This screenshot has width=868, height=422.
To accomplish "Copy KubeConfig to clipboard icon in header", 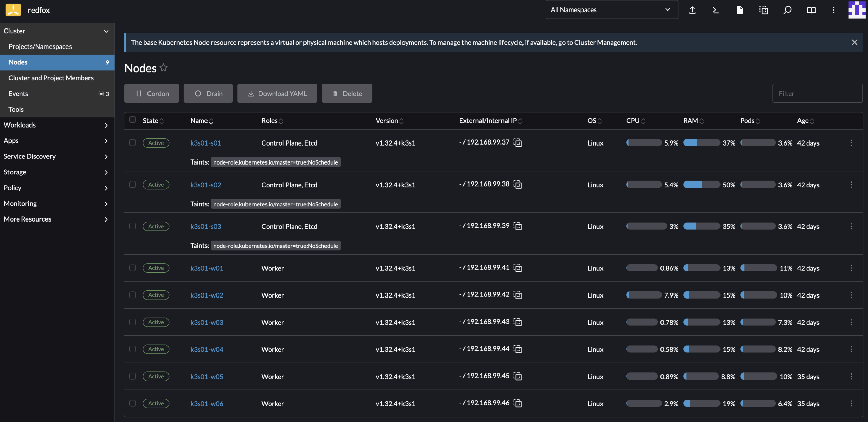I will point(764,10).
